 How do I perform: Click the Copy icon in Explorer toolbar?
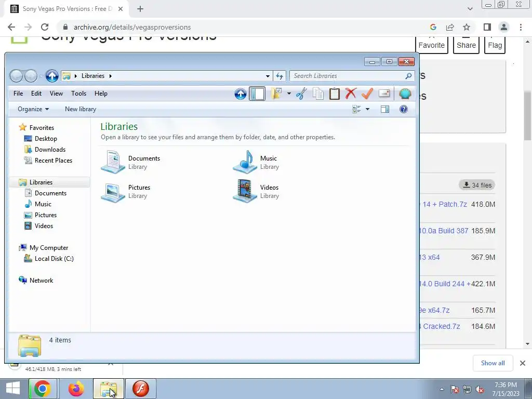(x=318, y=94)
